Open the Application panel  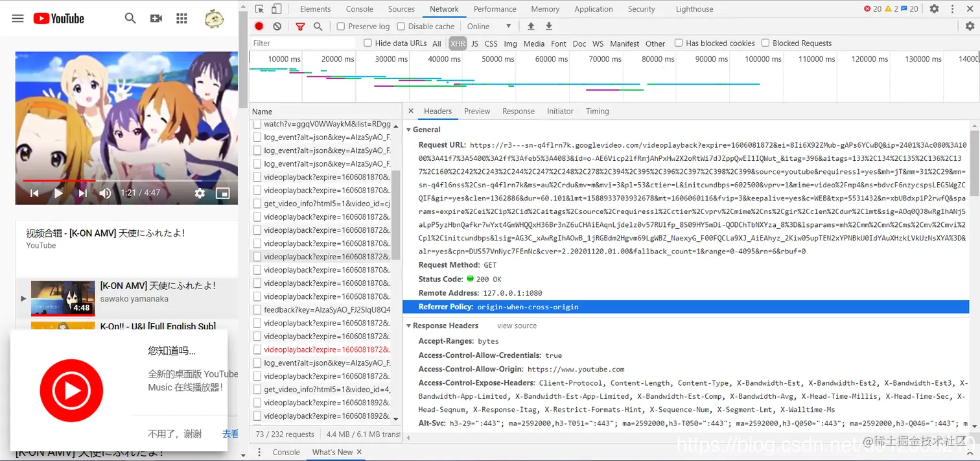(x=594, y=9)
